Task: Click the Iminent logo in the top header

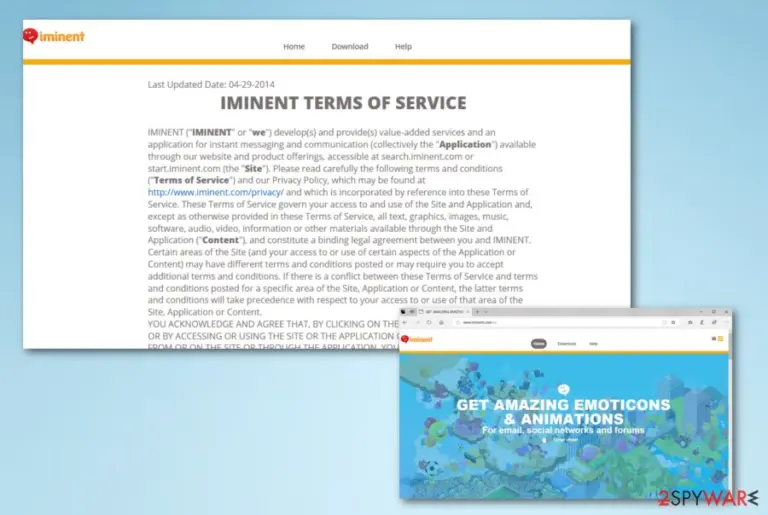Action: (54, 36)
